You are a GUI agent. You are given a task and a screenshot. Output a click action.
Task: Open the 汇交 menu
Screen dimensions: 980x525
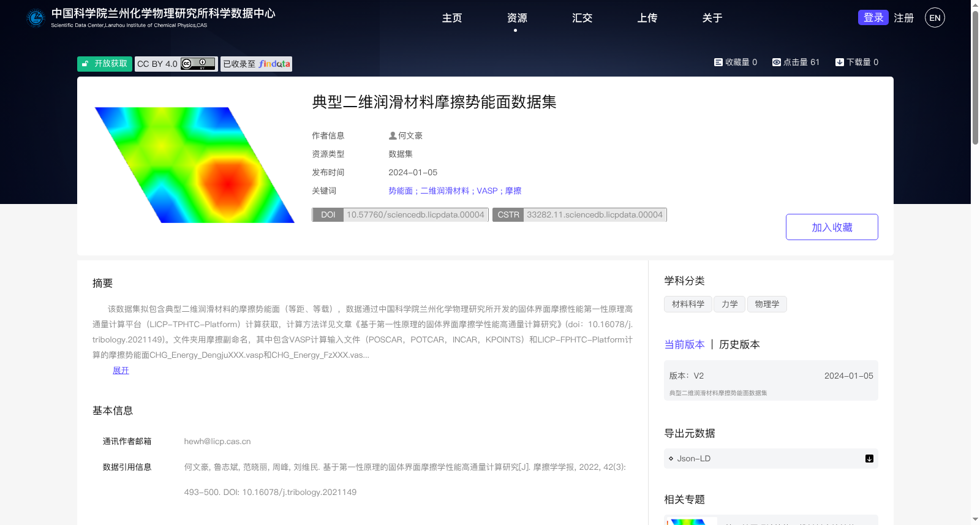582,18
